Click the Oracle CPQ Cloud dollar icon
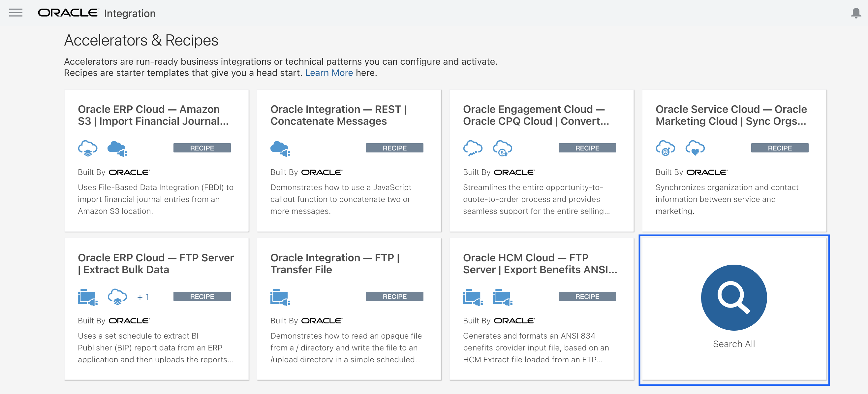The width and height of the screenshot is (868, 394). [502, 148]
